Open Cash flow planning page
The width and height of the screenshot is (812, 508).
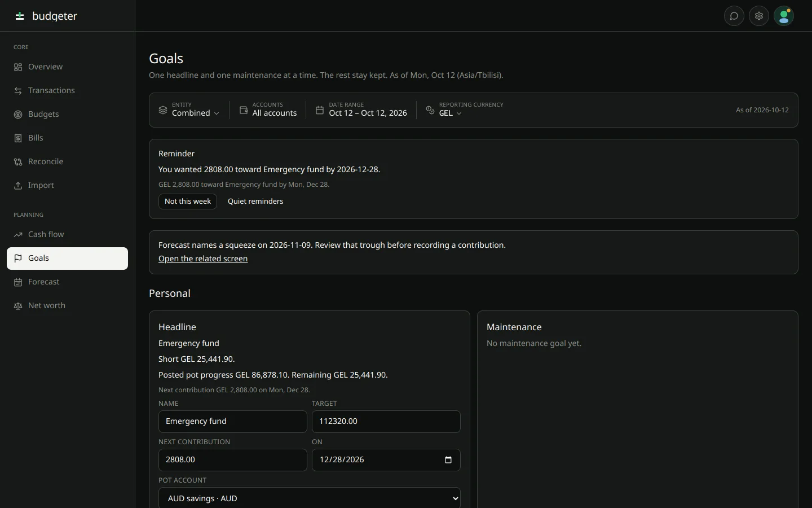[x=67, y=234]
